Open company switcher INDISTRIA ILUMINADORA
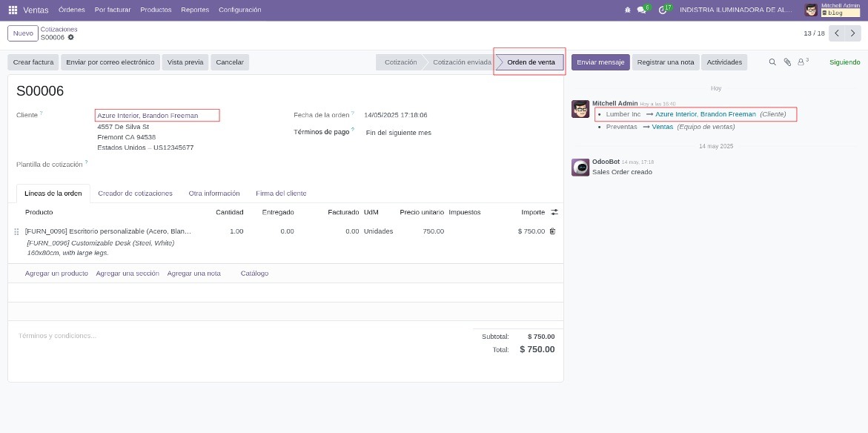Screen dimensions: 868x433 point(735,10)
